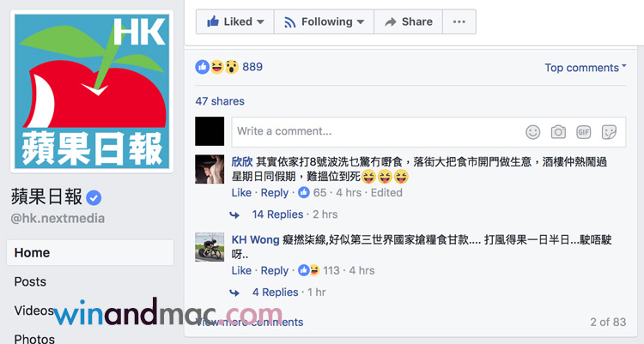644x344 pixels.
Task: Open Posts in the page sidebar
Action: [30, 281]
